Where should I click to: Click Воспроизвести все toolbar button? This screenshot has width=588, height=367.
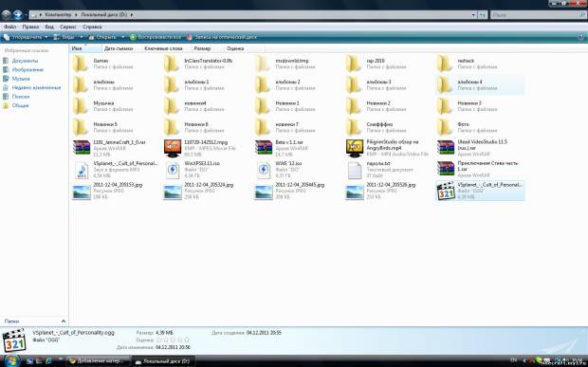pos(156,37)
